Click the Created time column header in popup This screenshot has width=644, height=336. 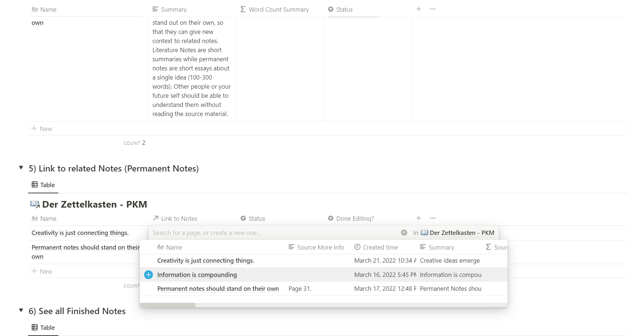pyautogui.click(x=376, y=247)
